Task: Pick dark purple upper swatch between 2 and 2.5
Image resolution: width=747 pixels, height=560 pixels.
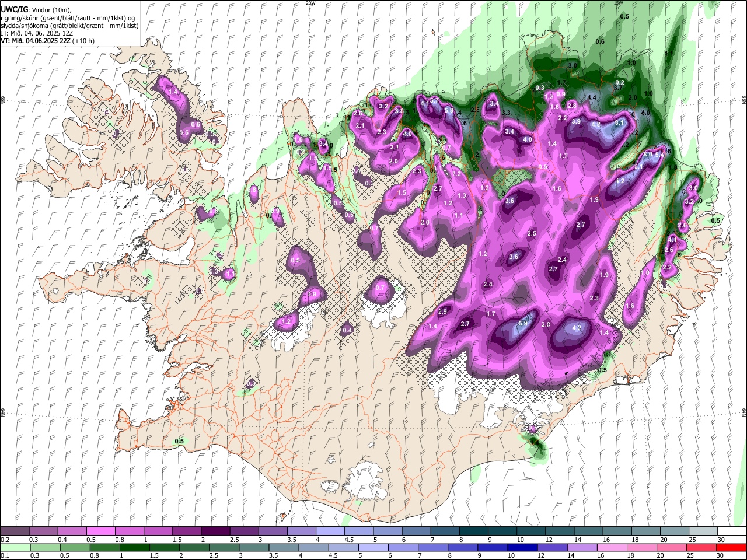Action: 215,531
